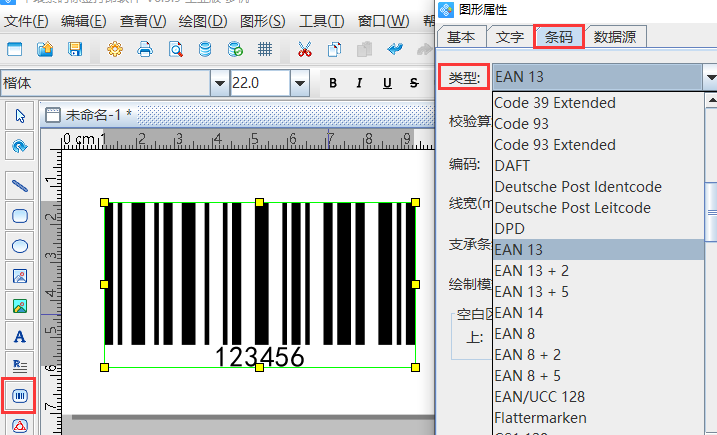This screenshot has width=717, height=435.
Task: Choose EAN 13 + 5 option
Action: pos(598,292)
